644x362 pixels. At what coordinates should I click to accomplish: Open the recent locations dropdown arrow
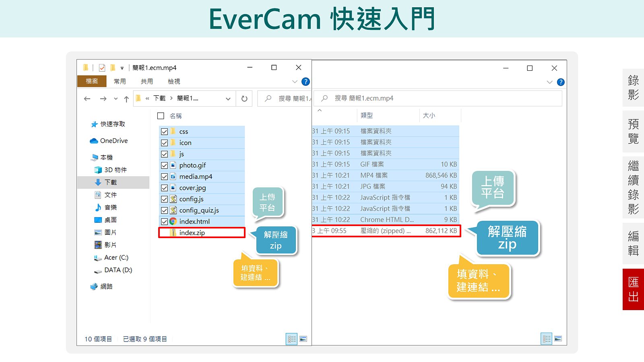pos(116,99)
